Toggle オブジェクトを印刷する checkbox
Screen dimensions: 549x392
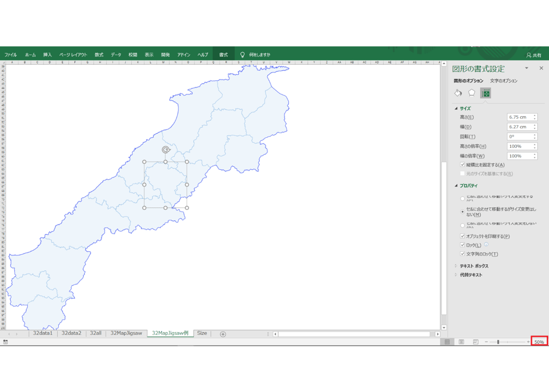pos(462,236)
